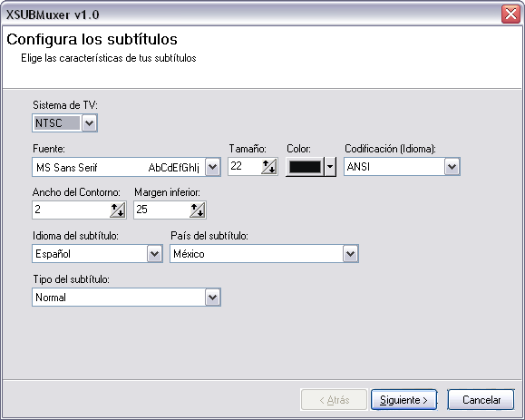This screenshot has height=420, width=525.
Task: Expand the Tipo del subtítulo dropdown arrow
Action: pyautogui.click(x=212, y=297)
